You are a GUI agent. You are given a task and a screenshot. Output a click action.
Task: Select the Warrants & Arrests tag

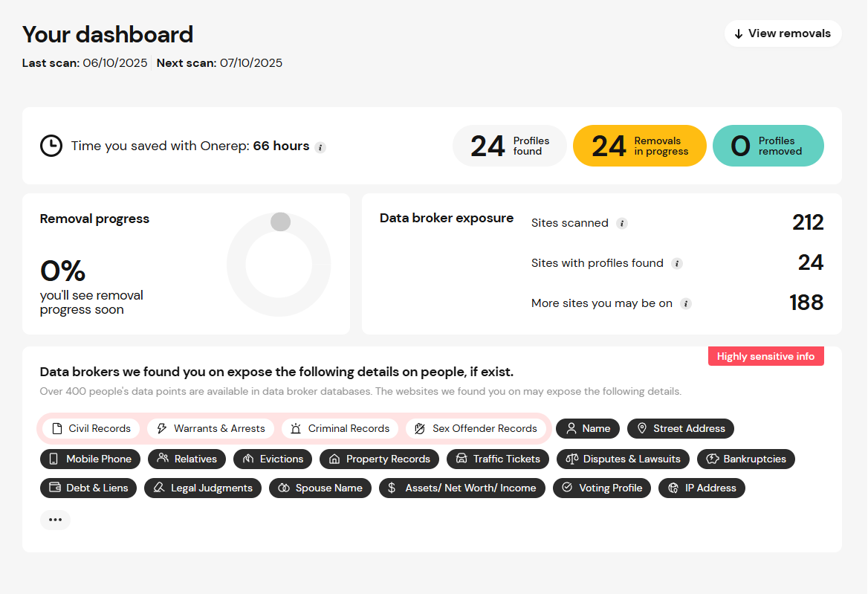tap(211, 428)
